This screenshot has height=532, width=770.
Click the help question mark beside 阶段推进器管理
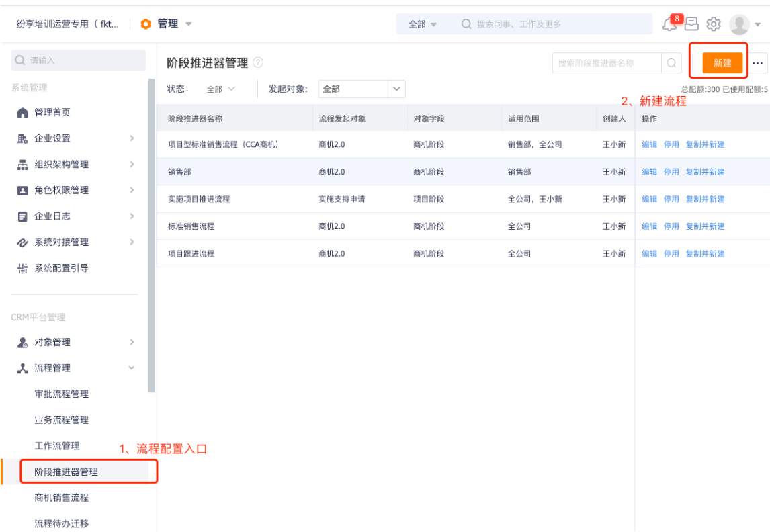[258, 62]
